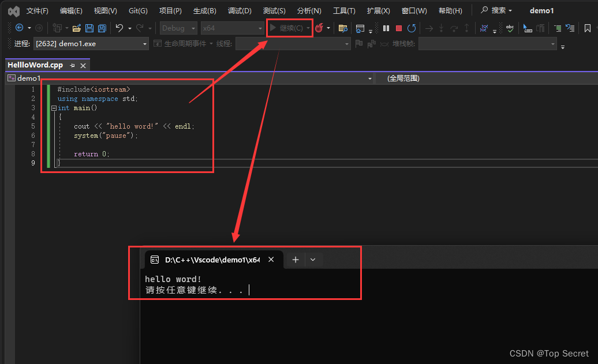Click the new item toolbar icon

point(57,28)
